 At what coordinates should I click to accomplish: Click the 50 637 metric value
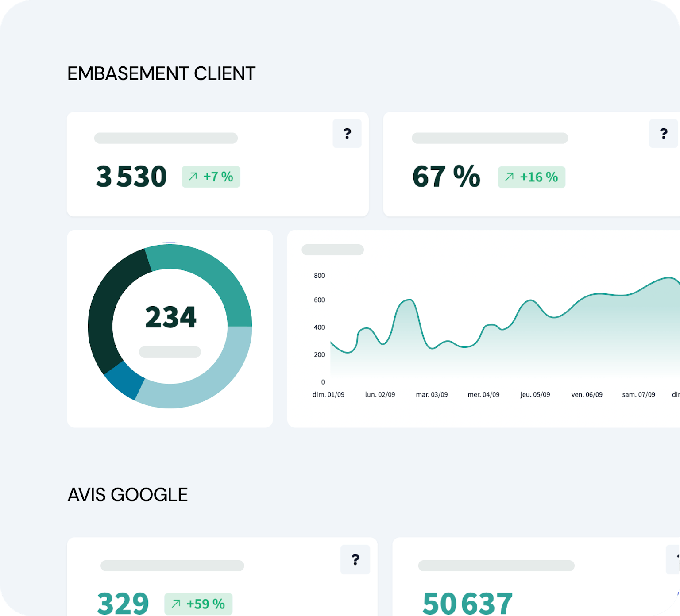467,604
